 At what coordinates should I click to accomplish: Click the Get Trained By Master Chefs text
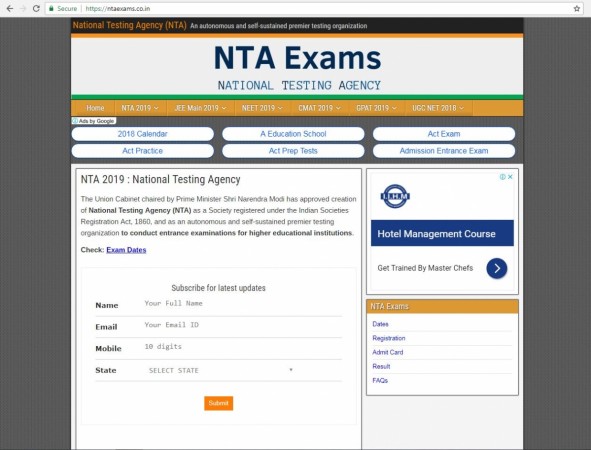click(425, 268)
